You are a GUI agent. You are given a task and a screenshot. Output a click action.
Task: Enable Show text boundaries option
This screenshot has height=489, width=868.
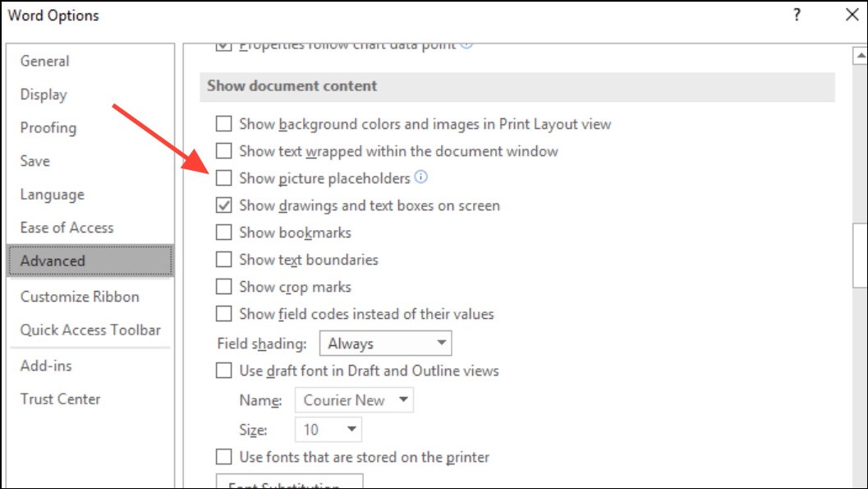pos(223,260)
